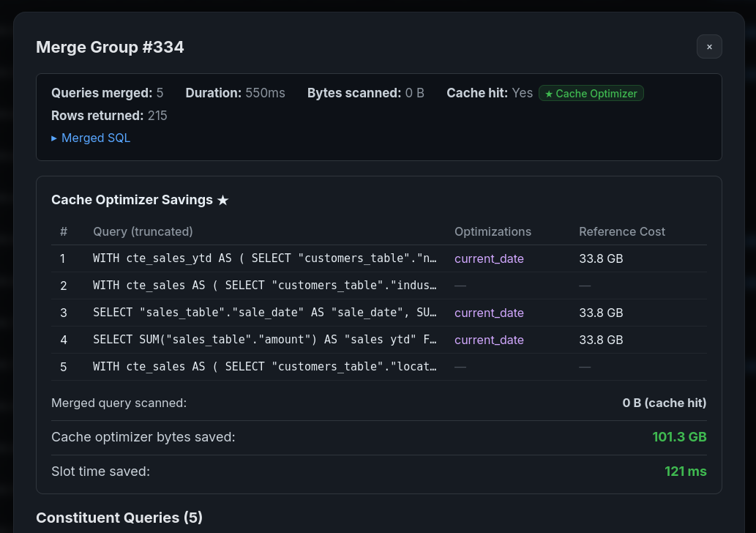Click the current_date optimization tag in row 3
756x533 pixels.
pyautogui.click(x=489, y=313)
